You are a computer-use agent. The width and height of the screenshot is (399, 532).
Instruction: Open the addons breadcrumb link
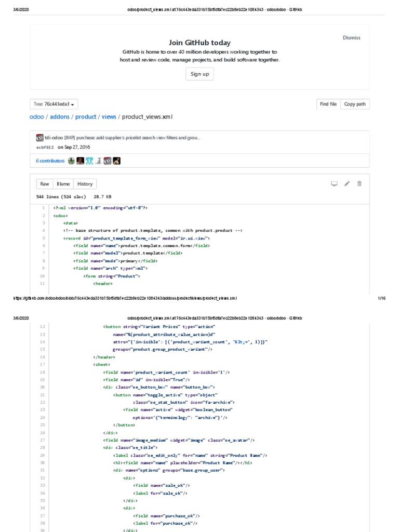(x=59, y=117)
